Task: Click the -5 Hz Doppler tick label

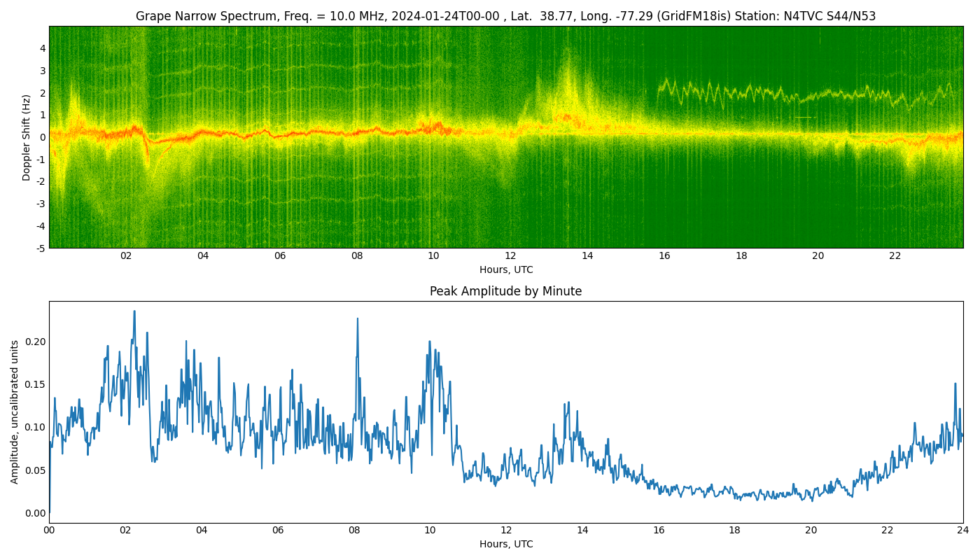Action: tap(41, 248)
